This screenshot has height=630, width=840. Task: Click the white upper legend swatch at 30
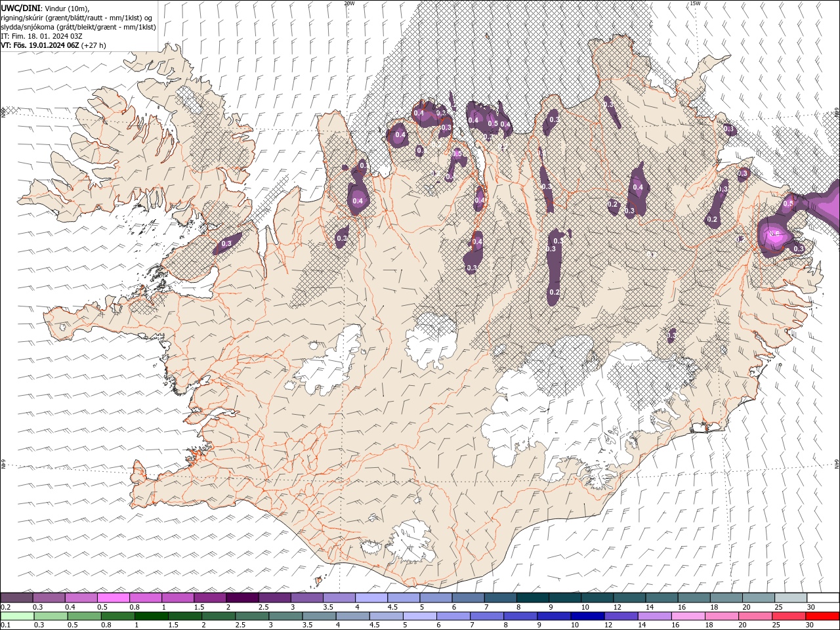click(x=823, y=598)
